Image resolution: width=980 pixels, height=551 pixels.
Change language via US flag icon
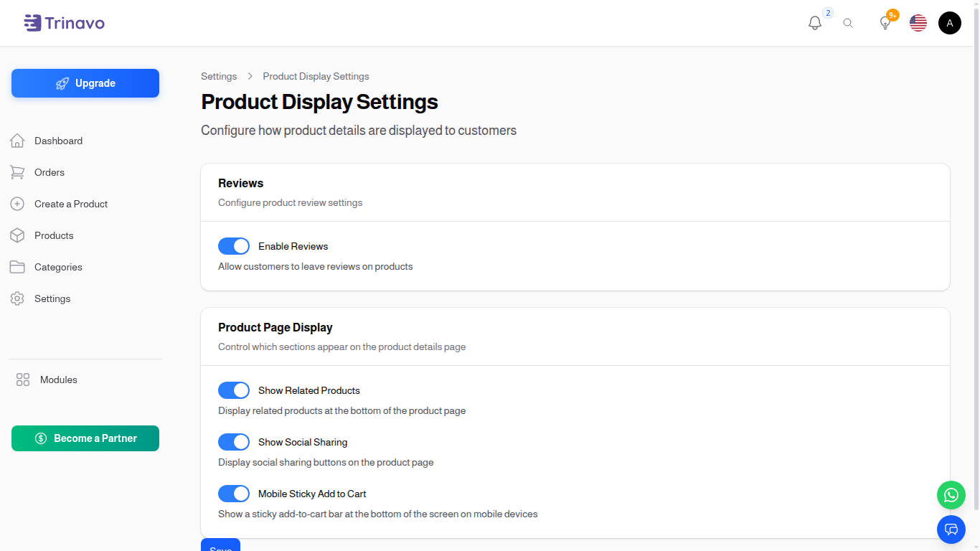tap(918, 23)
